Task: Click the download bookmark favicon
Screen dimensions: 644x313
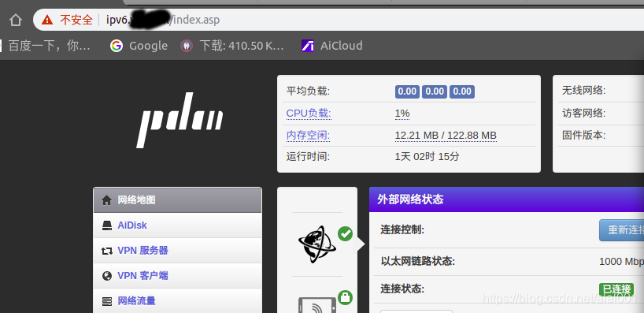Action: click(187, 46)
